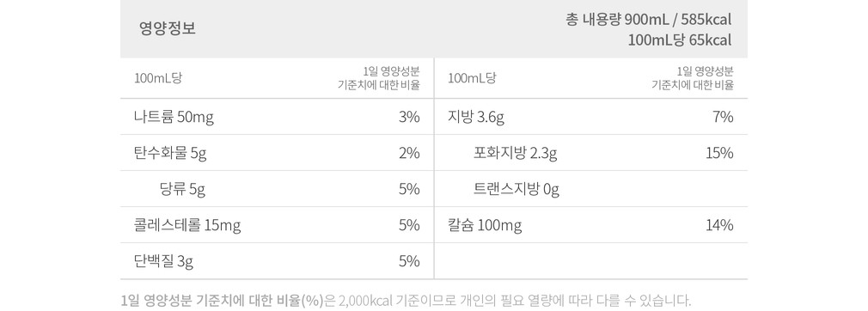Click the left column 100mL당 header
This screenshot has width=868, height=311.
click(158, 78)
